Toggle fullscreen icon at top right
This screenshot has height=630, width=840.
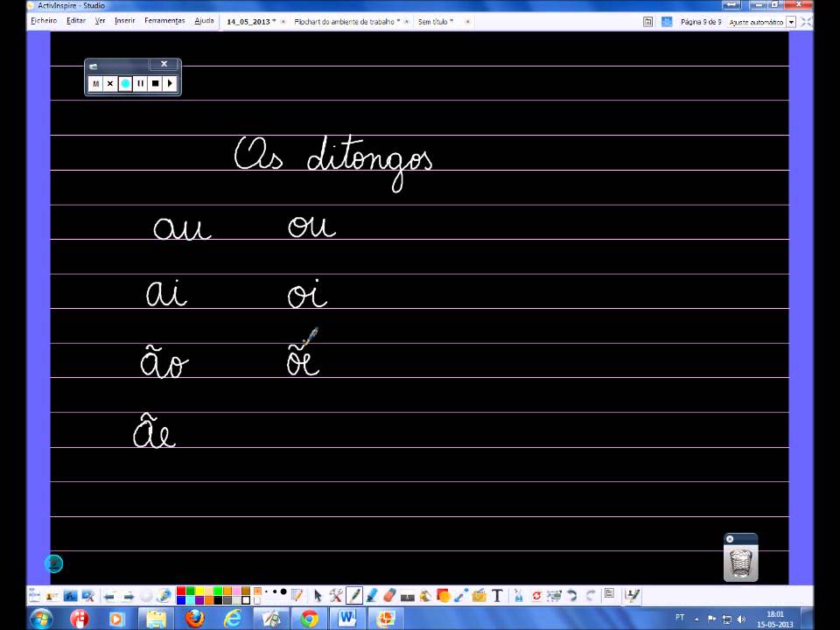coord(806,22)
